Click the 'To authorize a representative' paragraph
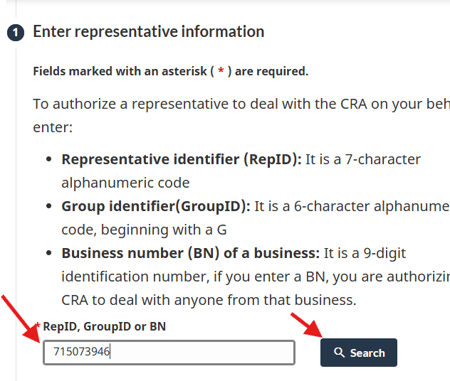450x381 pixels. pyautogui.click(x=241, y=115)
